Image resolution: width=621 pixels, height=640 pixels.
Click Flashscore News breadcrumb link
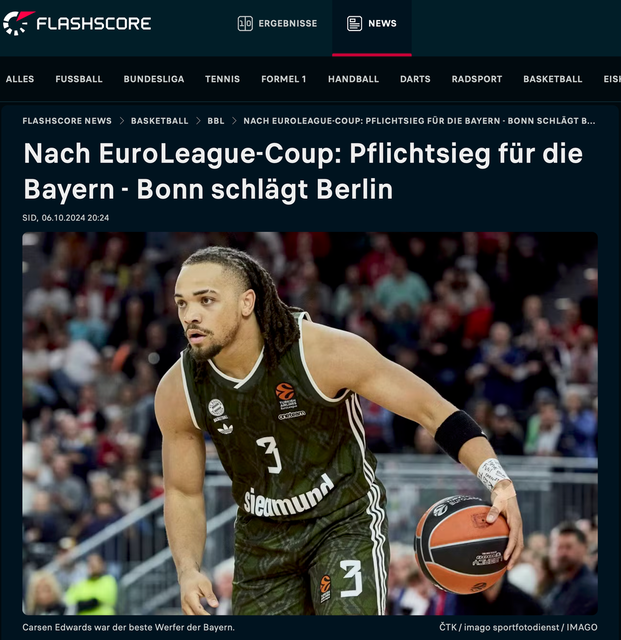tap(67, 121)
